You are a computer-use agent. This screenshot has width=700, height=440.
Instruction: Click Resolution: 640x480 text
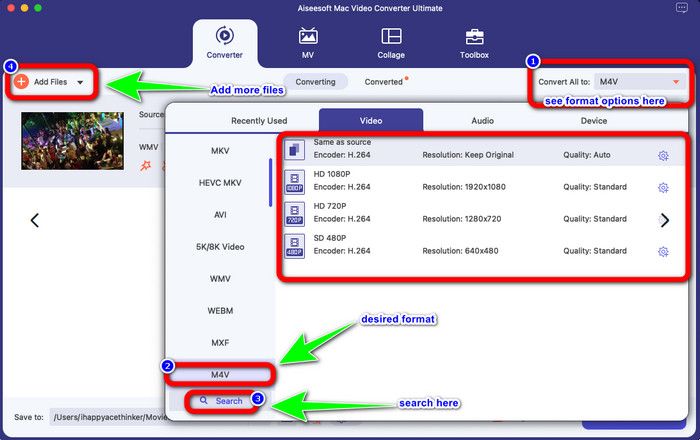point(460,251)
